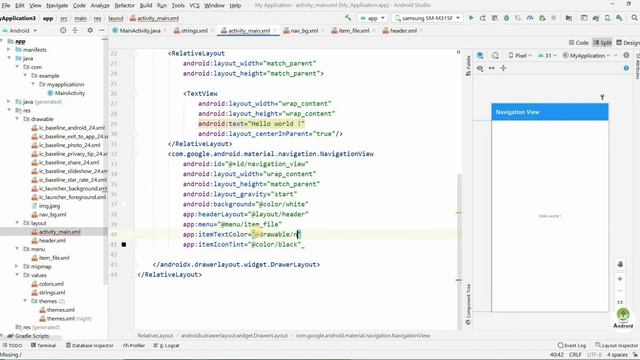Zoom in the layout preview
This screenshot has width=640, height=360.
point(620,279)
